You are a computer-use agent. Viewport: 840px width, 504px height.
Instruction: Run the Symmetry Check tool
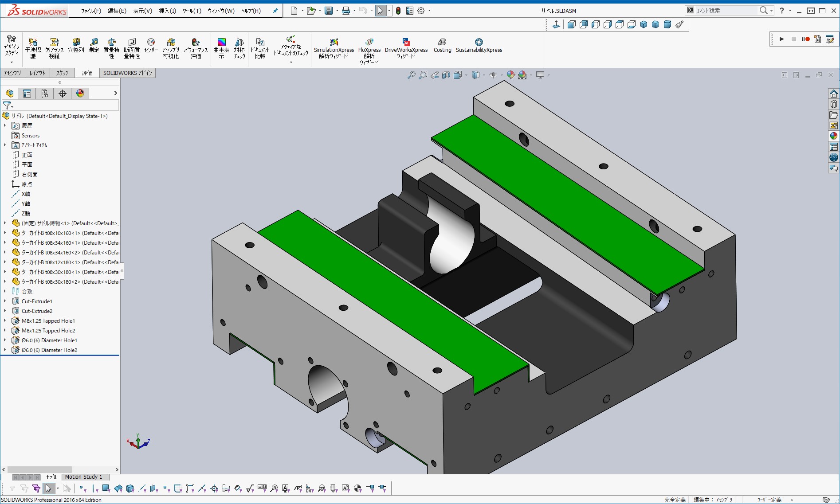pyautogui.click(x=239, y=48)
